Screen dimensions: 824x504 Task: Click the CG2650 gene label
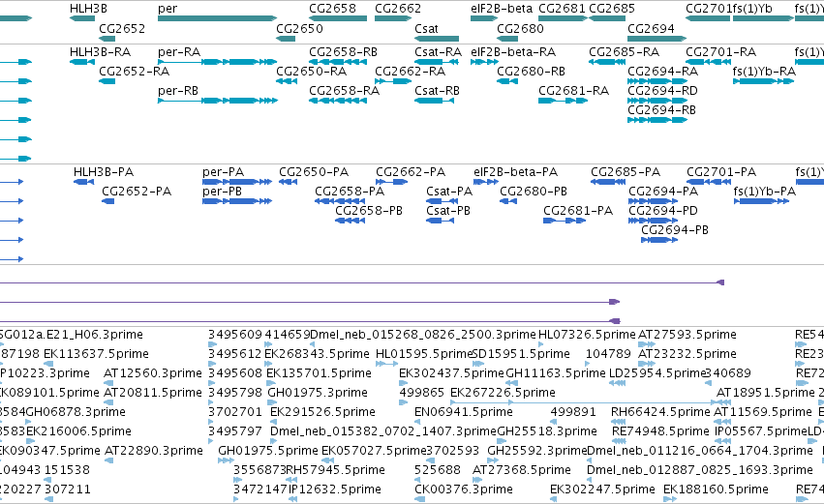(x=299, y=29)
